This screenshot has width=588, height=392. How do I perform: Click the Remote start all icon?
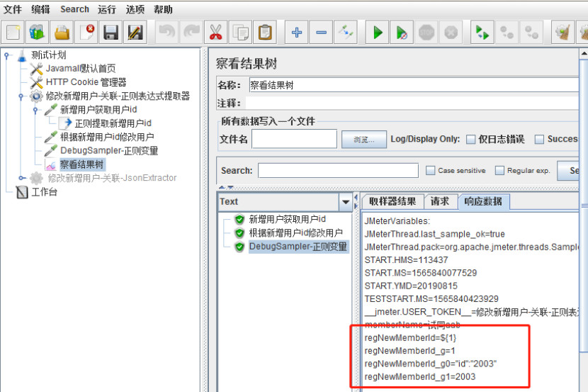[x=482, y=33]
